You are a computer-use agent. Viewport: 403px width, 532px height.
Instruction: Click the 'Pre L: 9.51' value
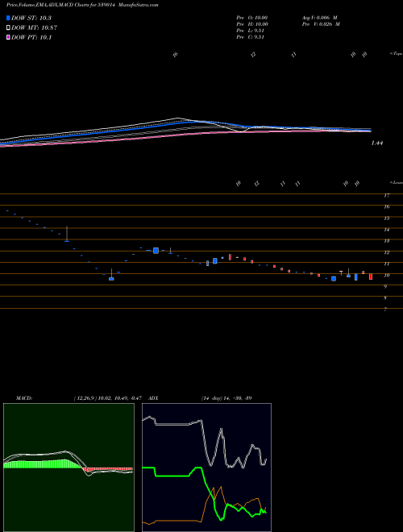pyautogui.click(x=251, y=31)
